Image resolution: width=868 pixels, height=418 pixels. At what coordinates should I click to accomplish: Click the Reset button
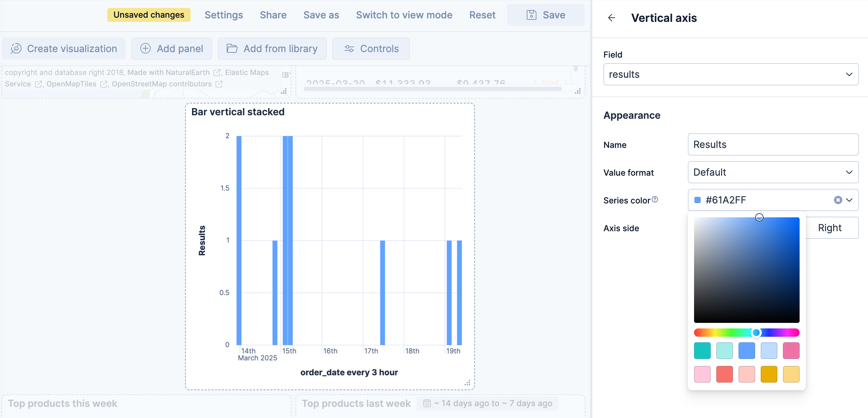pyautogui.click(x=483, y=15)
